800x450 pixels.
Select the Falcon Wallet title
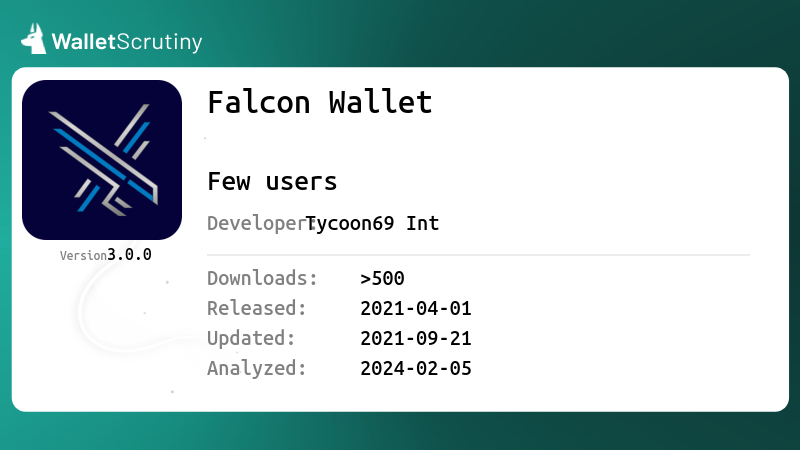pos(320,102)
